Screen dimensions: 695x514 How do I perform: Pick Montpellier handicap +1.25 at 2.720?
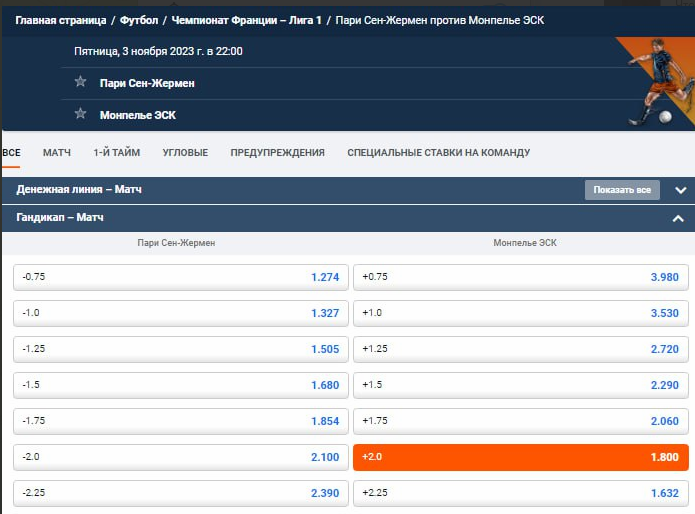[521, 349]
